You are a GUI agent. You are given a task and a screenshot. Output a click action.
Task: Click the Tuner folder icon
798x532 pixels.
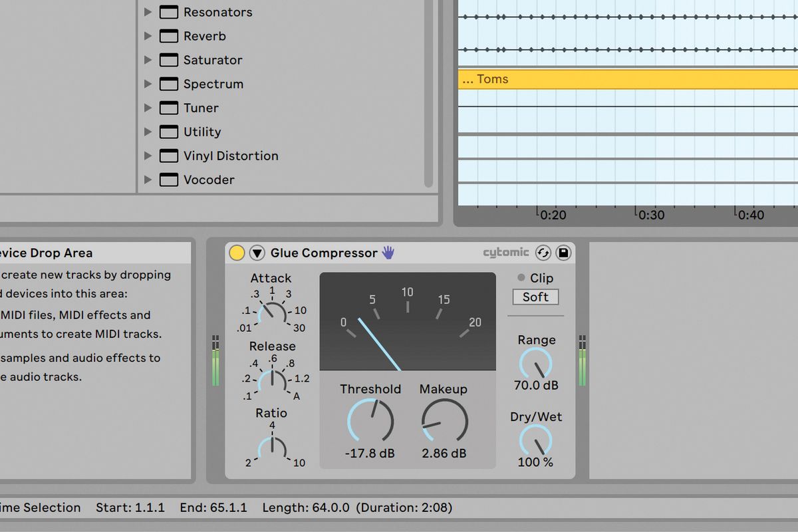(168, 108)
